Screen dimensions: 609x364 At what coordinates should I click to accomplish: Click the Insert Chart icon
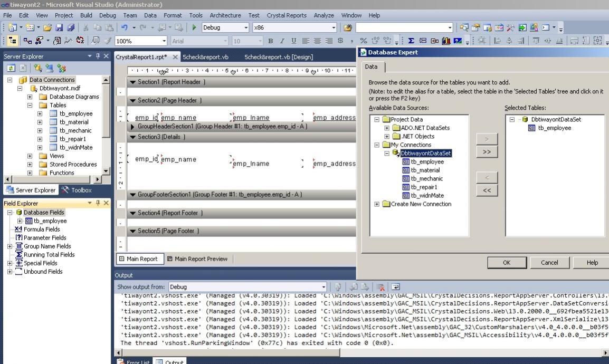(x=446, y=41)
